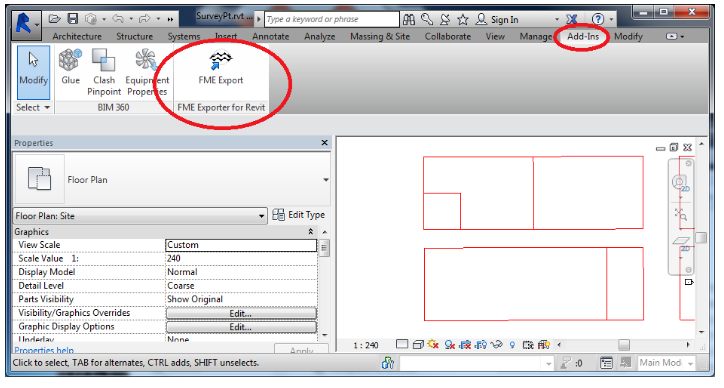The image size is (724, 388).
Task: Open the Architecture ribbon tab
Action: (77, 36)
